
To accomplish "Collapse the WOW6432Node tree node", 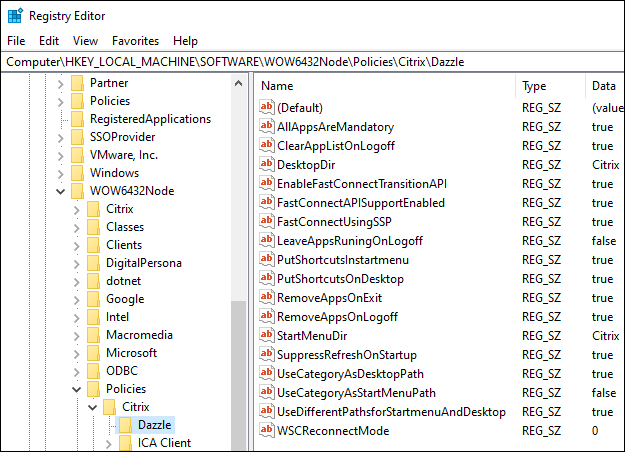I will (62, 191).
